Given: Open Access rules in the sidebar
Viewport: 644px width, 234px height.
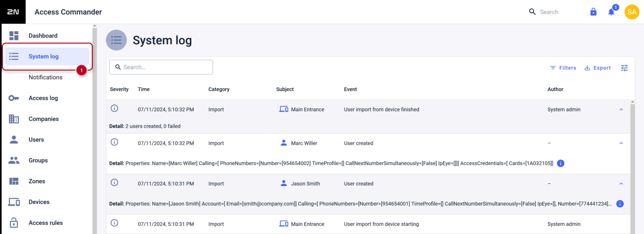Looking at the screenshot, I should (46, 223).
